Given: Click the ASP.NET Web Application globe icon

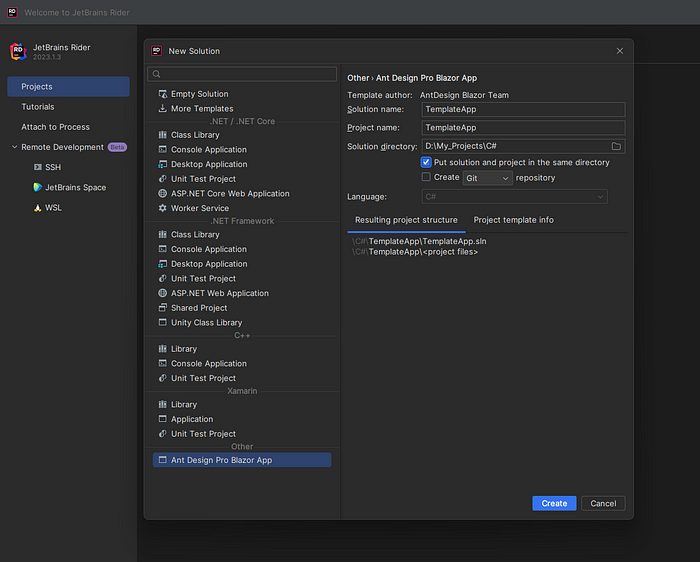Looking at the screenshot, I should pos(162,293).
